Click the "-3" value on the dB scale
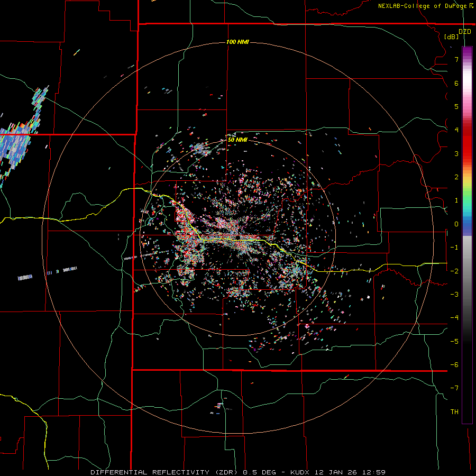This screenshot has width=476, height=476. pos(454,295)
